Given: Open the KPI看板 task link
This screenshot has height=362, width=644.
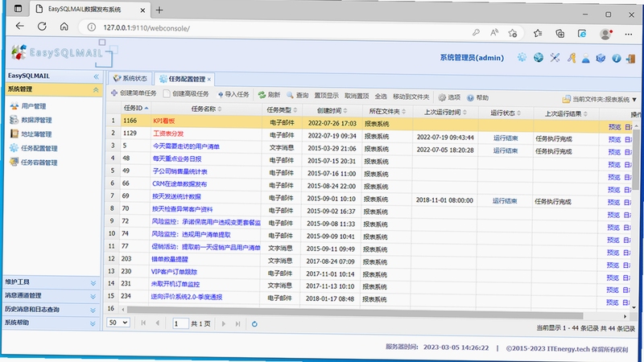Looking at the screenshot, I should 164,121.
